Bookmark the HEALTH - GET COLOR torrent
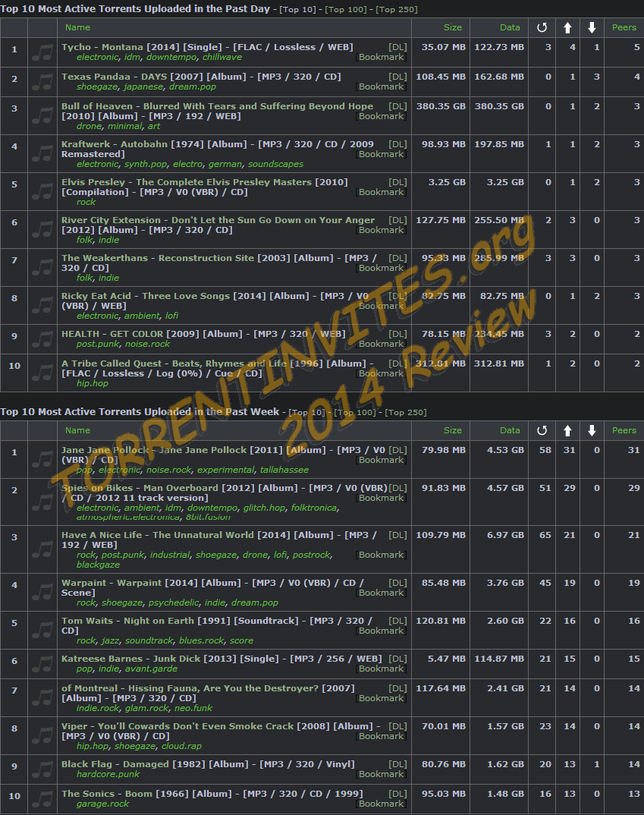The width and height of the screenshot is (644, 815). tap(382, 344)
